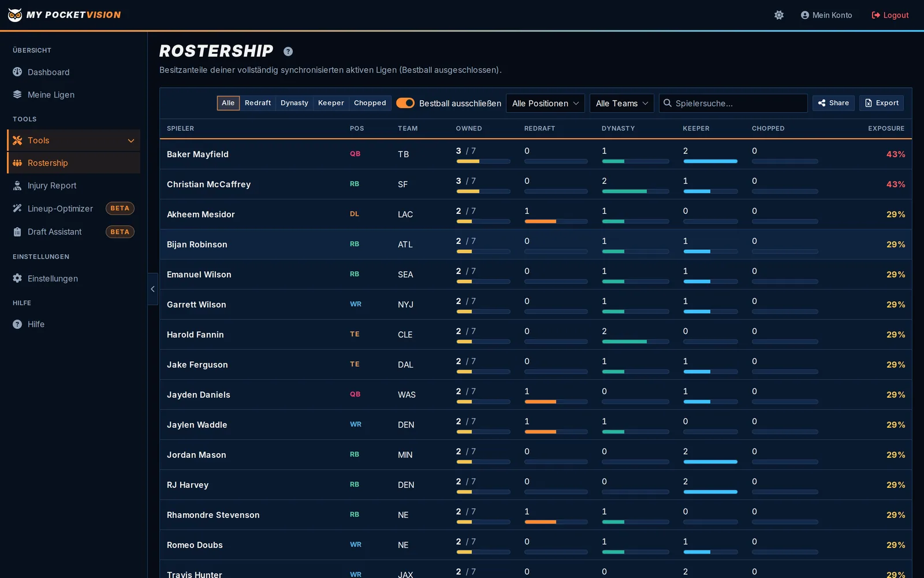The height and width of the screenshot is (578, 924).
Task: Click the TE badge for Harold Fannin
Action: tap(355, 334)
